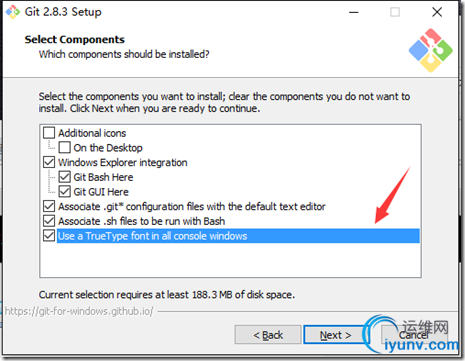Viewport: 465px width, 361px height.
Task: Click the Select Components heading
Action: pyautogui.click(x=75, y=39)
